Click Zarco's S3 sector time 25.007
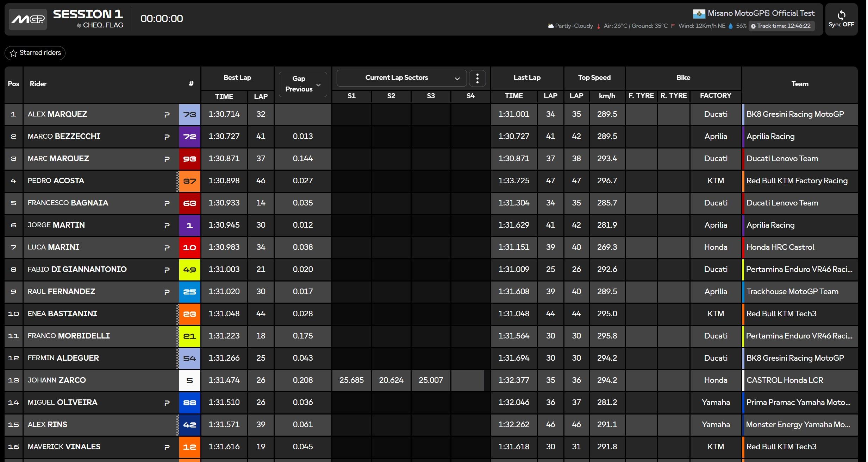The image size is (868, 462). 431,380
